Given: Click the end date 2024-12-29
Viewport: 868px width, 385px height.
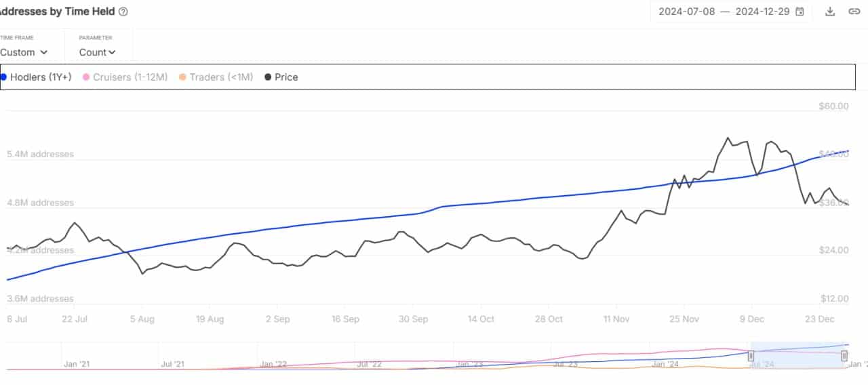Looking at the screenshot, I should 762,12.
